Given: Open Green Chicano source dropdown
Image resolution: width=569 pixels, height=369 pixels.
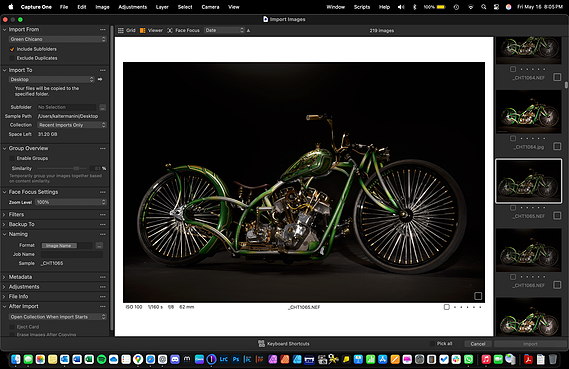Looking at the screenshot, I should click(57, 39).
